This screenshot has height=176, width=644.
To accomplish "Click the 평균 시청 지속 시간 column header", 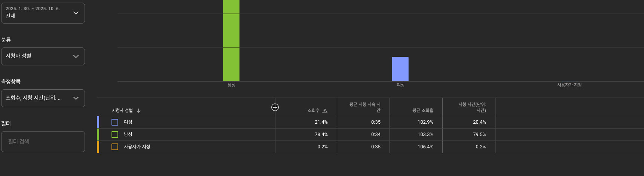I will [x=365, y=107].
